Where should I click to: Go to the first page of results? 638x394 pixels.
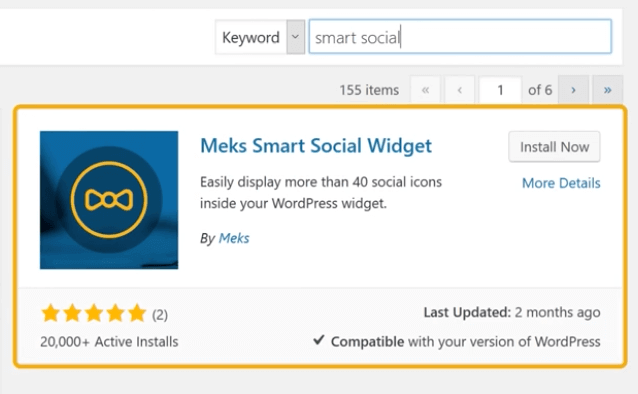point(425,90)
